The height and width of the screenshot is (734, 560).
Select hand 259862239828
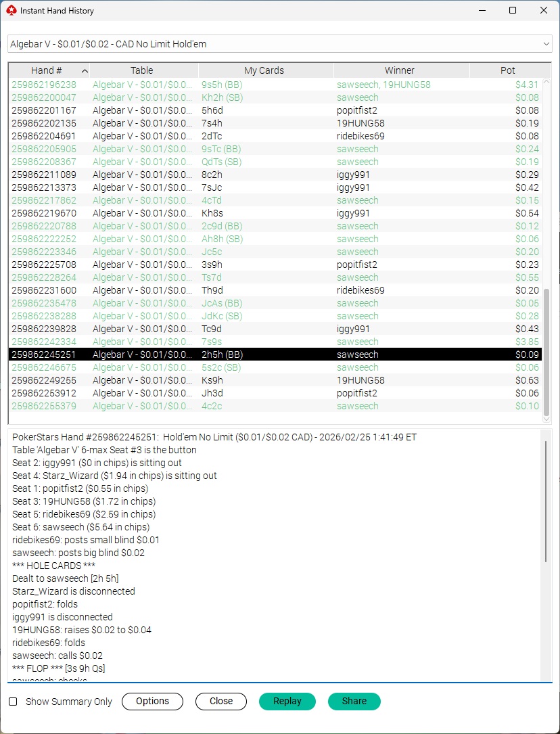tap(275, 329)
